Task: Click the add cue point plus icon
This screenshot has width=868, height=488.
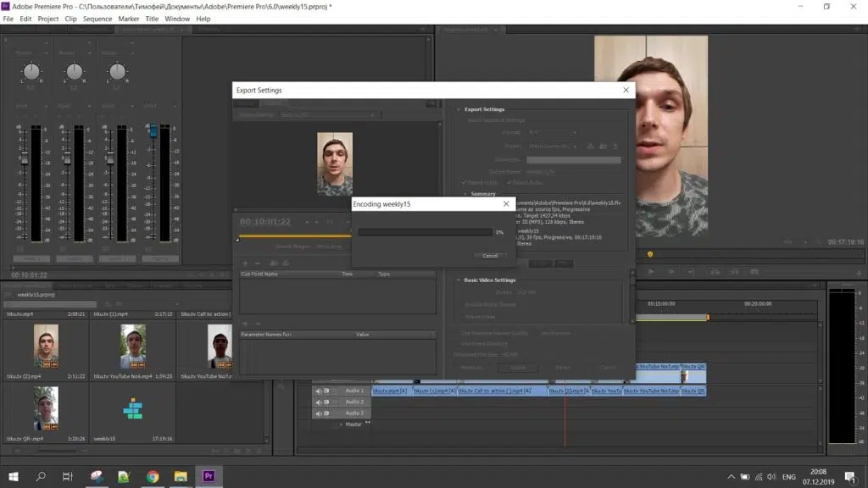Action: [x=245, y=263]
